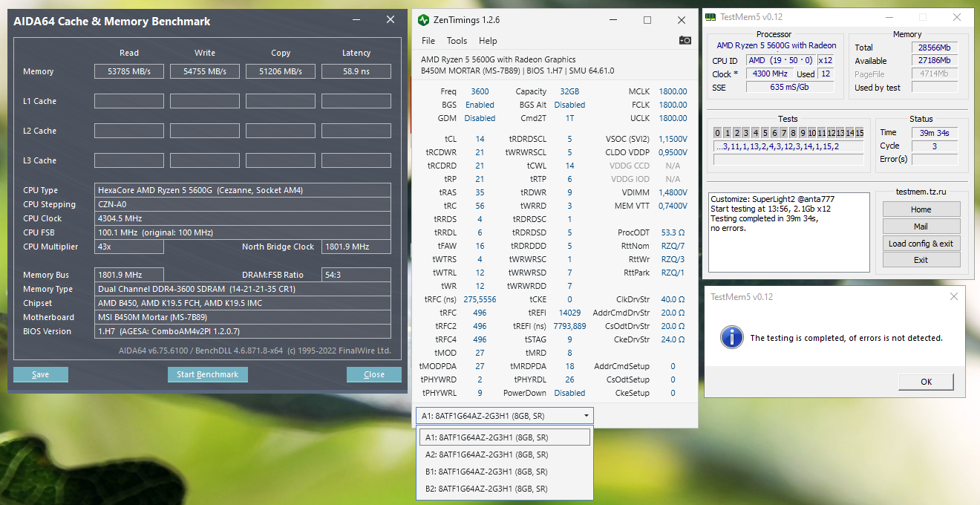Click the VSOC (SVI2) 1,1500V value

673,139
